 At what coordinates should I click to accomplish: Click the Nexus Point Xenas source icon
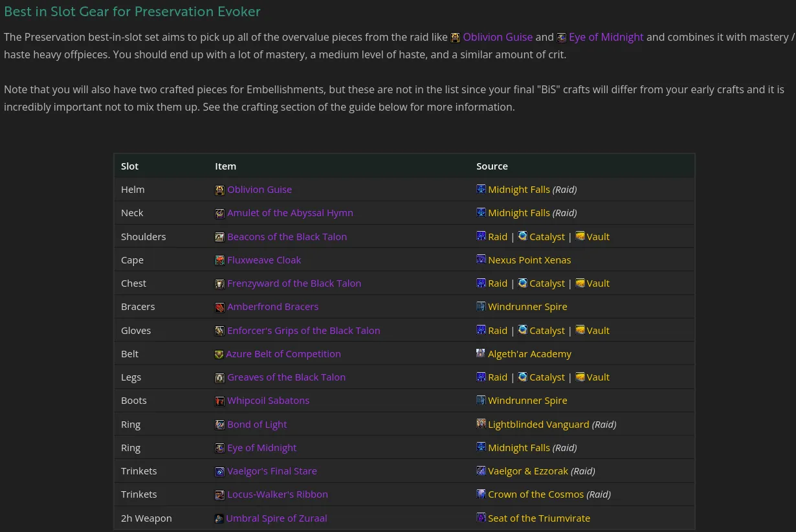coord(481,259)
